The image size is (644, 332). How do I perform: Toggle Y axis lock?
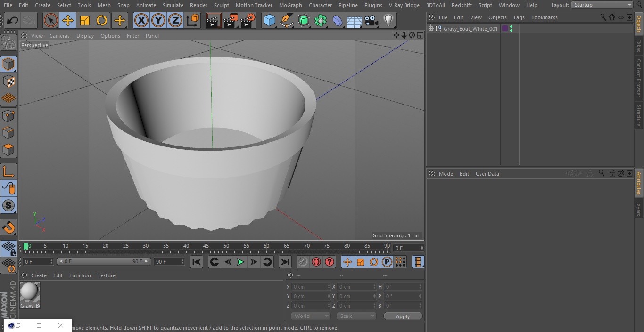tap(158, 20)
